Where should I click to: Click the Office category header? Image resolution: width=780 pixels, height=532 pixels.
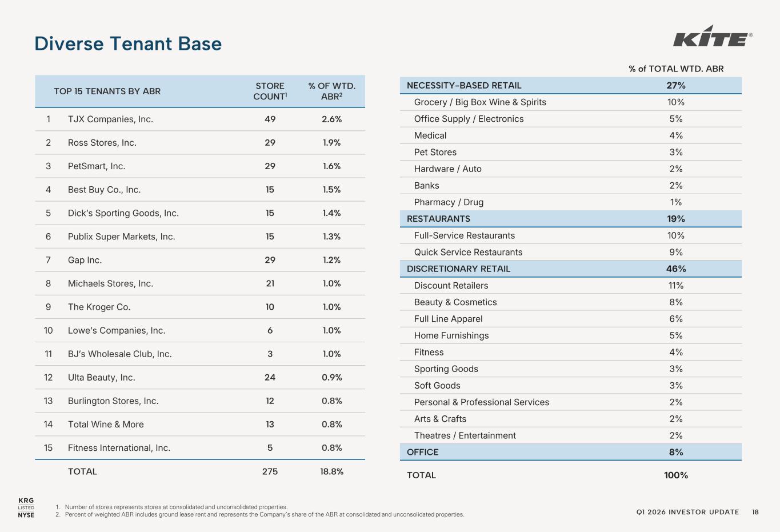(x=423, y=452)
